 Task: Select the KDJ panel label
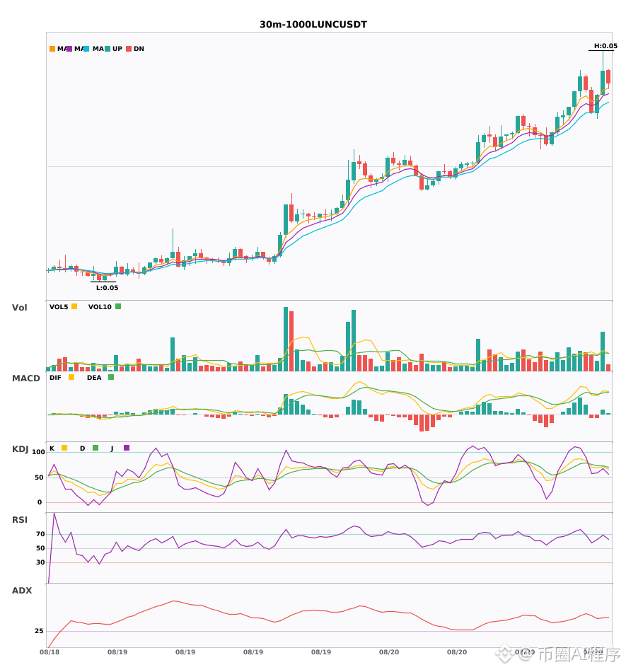click(x=20, y=449)
